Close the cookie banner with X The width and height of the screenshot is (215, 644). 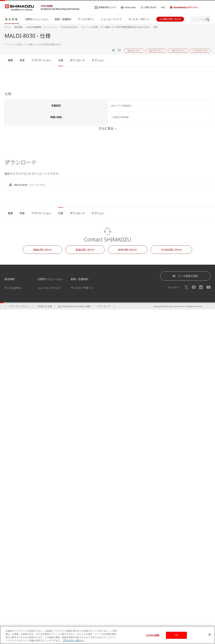coord(209,634)
